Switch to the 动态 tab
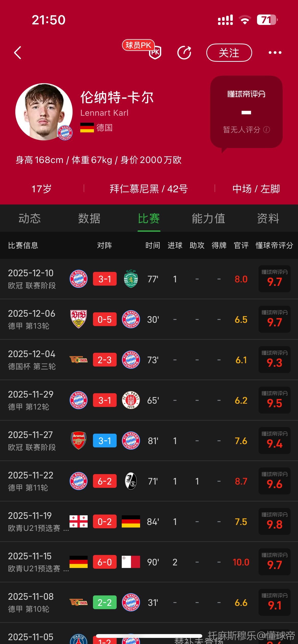The height and width of the screenshot is (644, 298). coord(30,218)
